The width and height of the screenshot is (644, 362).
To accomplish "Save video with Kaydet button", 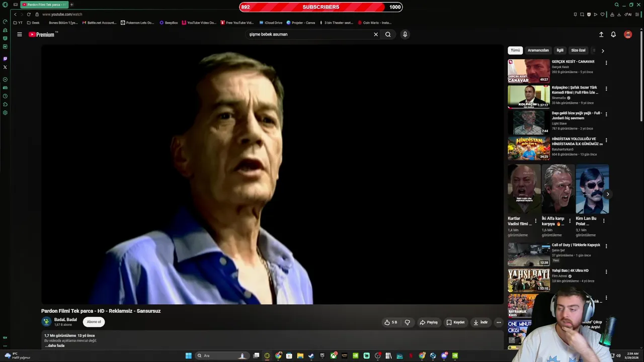I will coord(455,322).
